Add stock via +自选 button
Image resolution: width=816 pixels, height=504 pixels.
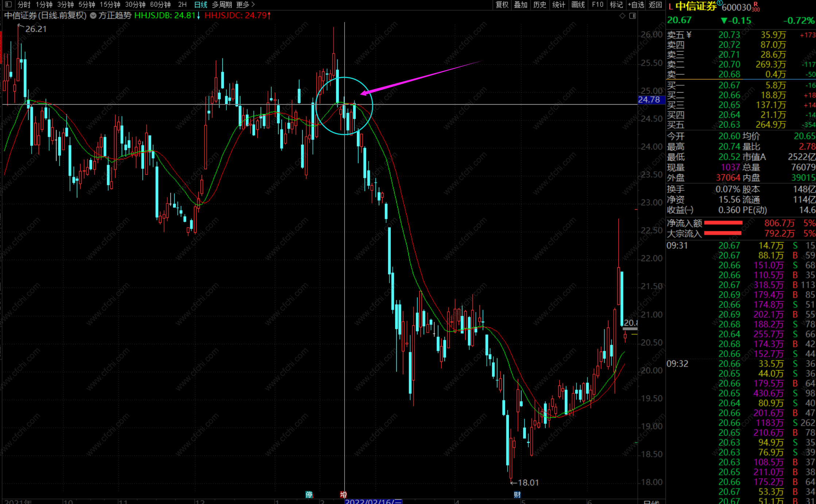click(636, 5)
